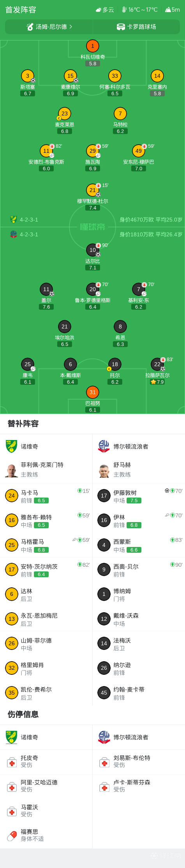
Task: Tap injury icon next to 刘易斯-布伦特
Action: pyautogui.click(x=104, y=763)
